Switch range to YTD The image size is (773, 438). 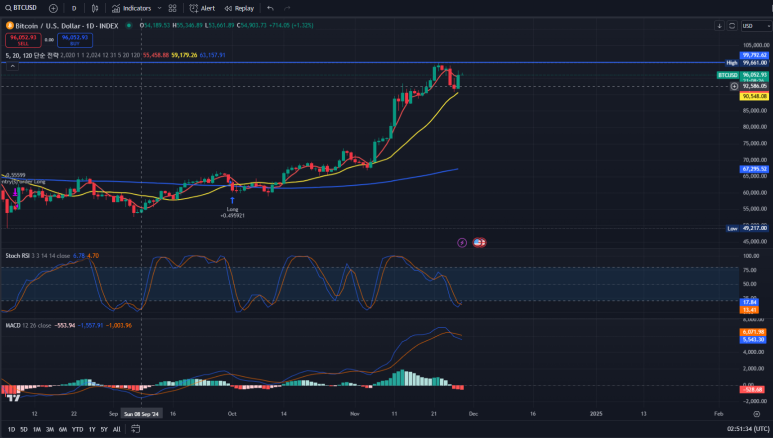77,430
